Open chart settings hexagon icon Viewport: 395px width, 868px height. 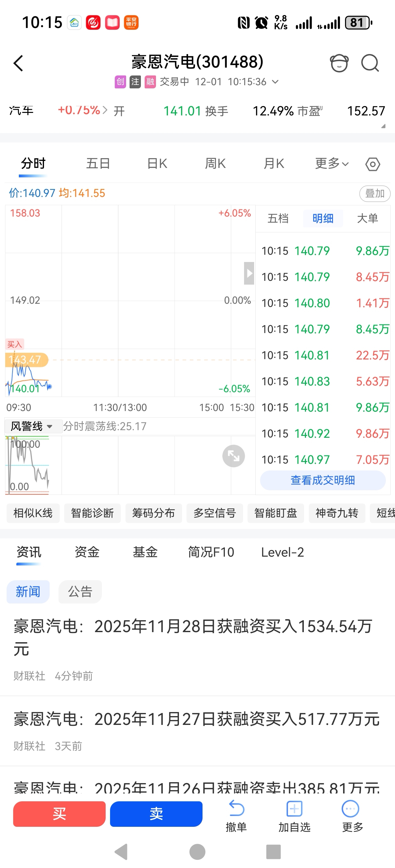373,164
